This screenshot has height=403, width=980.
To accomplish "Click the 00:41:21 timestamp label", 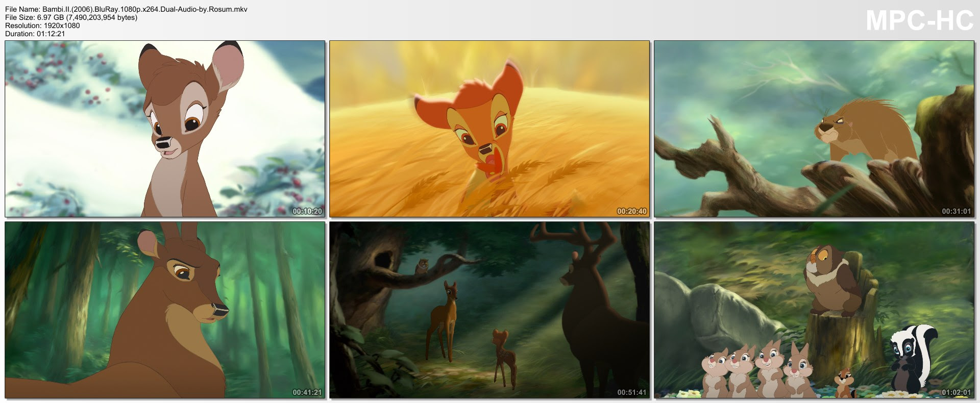I will click(307, 392).
